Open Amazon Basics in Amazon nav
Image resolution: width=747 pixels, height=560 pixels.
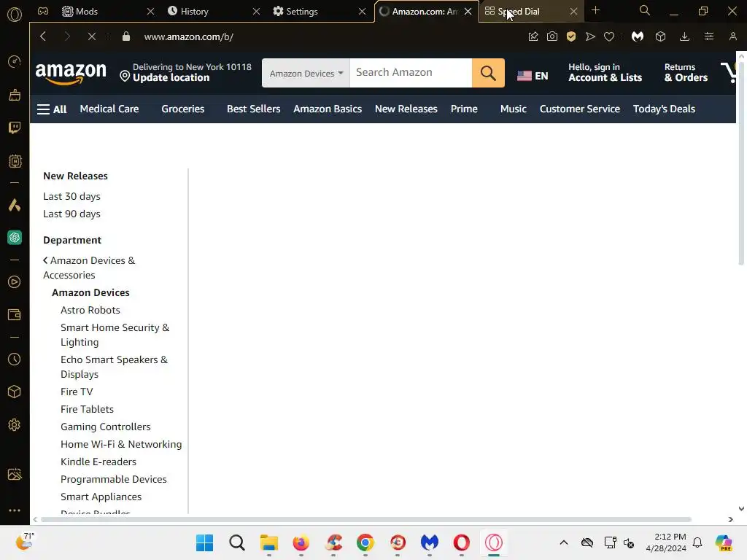tap(328, 109)
